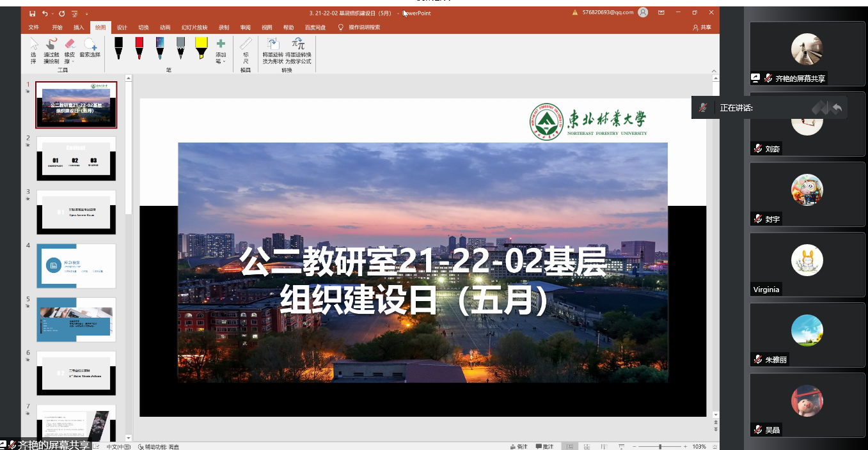The height and width of the screenshot is (450, 868).
Task: Click Ink to Shape (将墨迹转换为形状)
Action: click(272, 50)
